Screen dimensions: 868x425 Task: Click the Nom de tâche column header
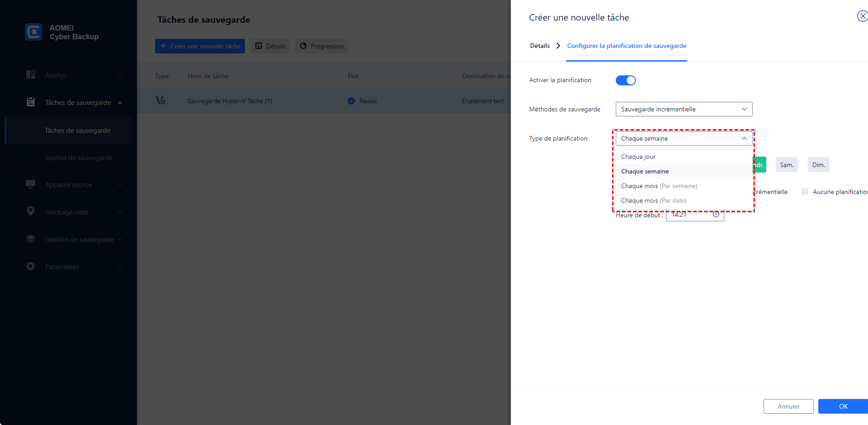tap(208, 76)
